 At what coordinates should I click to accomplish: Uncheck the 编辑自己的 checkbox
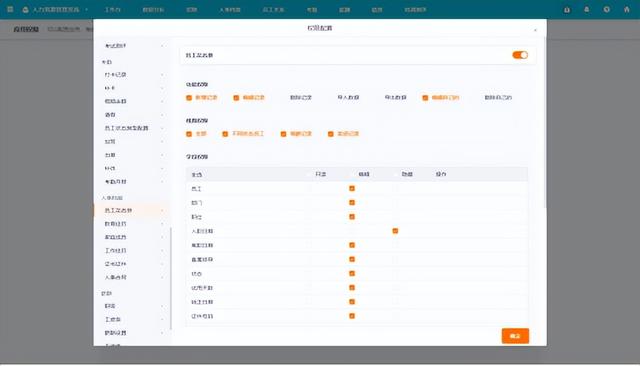[x=425, y=98]
